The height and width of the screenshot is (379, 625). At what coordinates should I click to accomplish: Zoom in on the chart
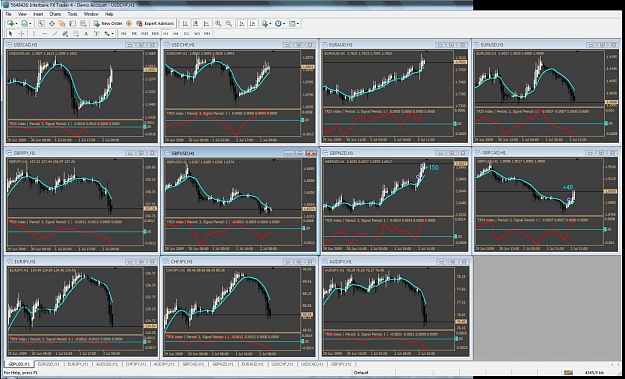click(x=218, y=24)
